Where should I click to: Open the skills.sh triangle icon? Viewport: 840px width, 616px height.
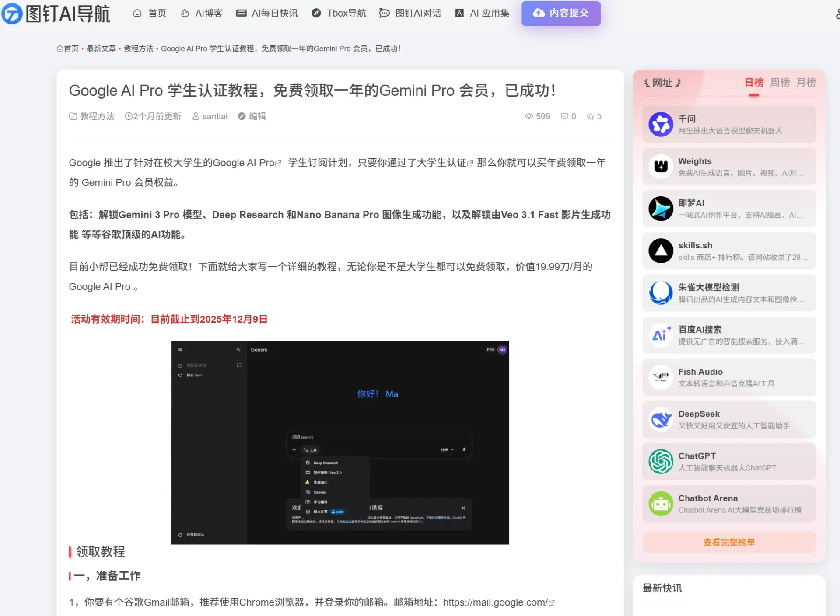tap(661, 251)
